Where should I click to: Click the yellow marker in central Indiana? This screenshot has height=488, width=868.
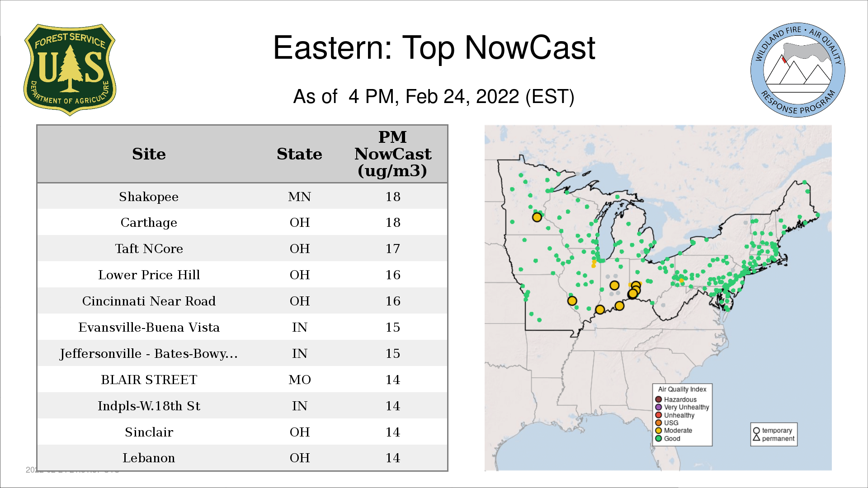click(x=614, y=285)
